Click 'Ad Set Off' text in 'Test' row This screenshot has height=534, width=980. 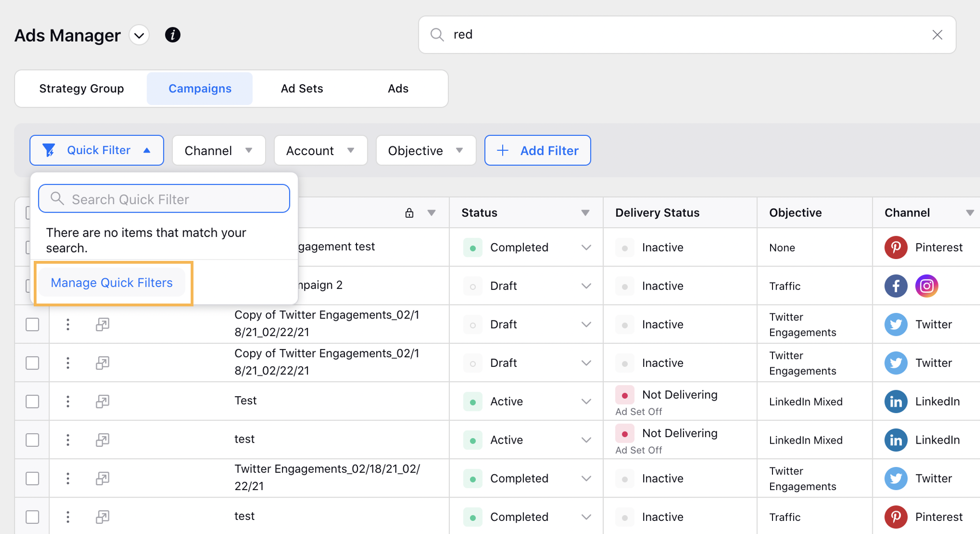click(x=638, y=412)
